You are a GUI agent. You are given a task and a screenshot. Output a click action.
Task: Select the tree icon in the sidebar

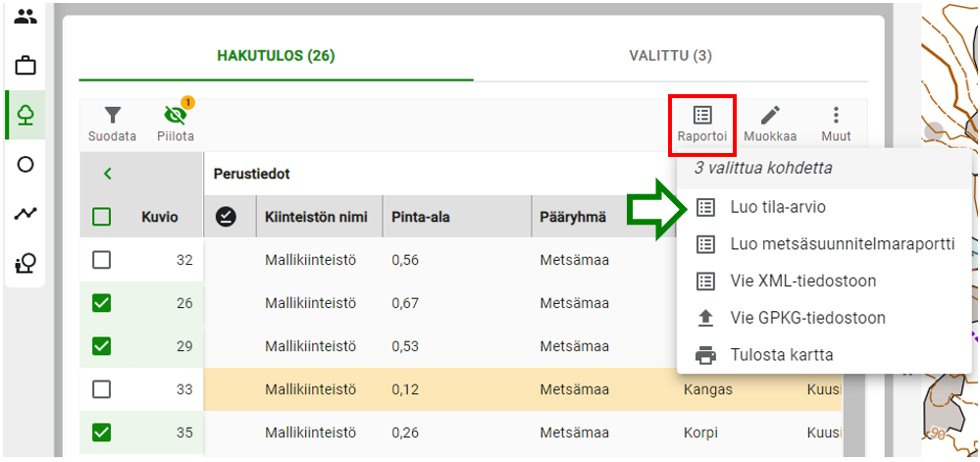(x=25, y=115)
